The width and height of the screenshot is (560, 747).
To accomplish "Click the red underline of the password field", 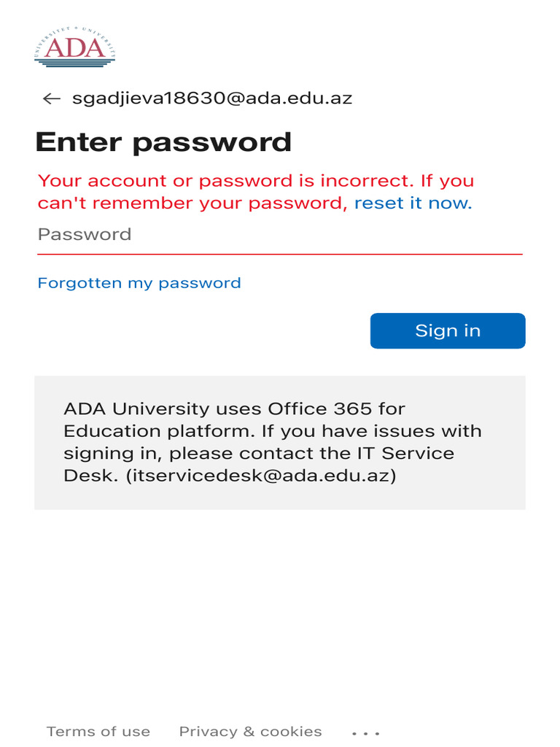I will (x=280, y=255).
